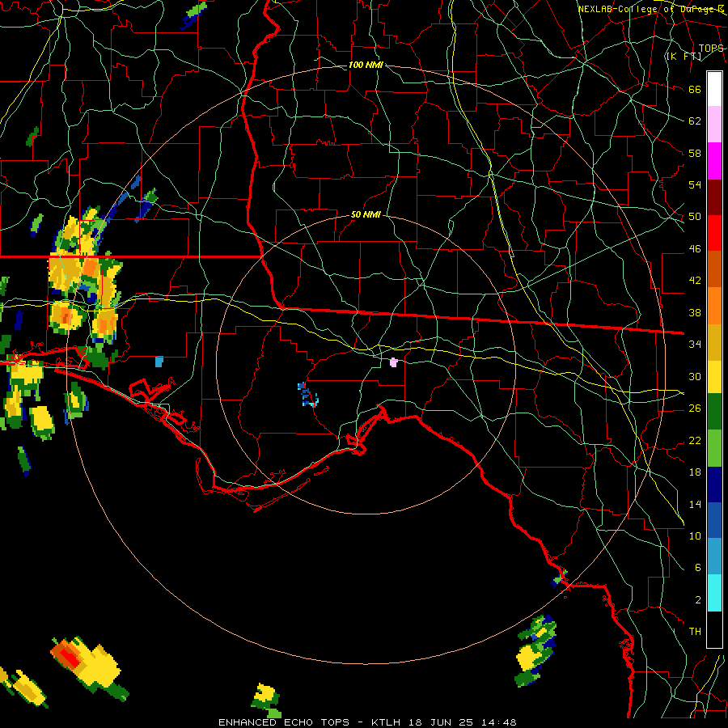Click the small blue echo cluster southwest of the radar site

point(308,395)
